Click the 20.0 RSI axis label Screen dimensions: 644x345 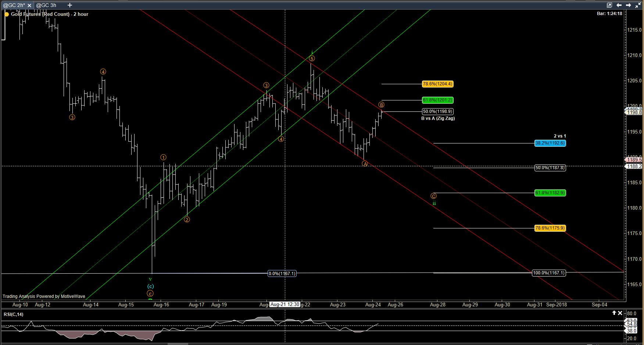tap(632, 338)
